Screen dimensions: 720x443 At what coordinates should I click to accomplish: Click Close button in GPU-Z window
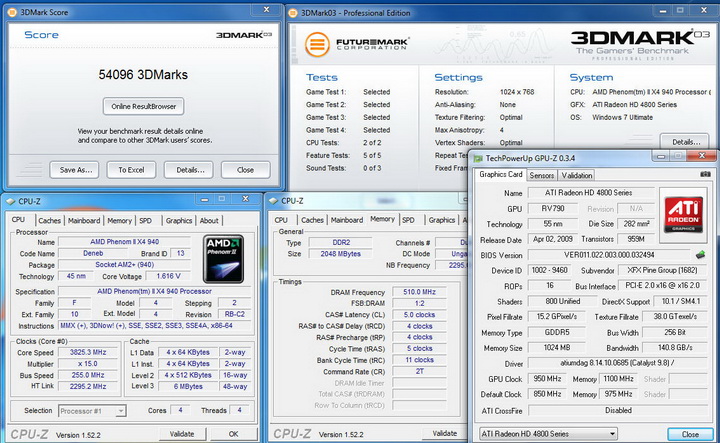690,434
